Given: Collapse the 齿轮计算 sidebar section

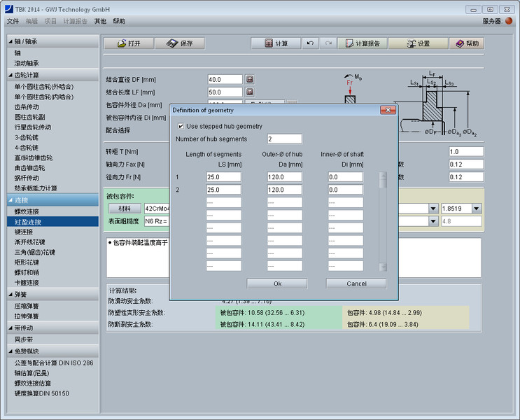Looking at the screenshot, I should click(10, 75).
